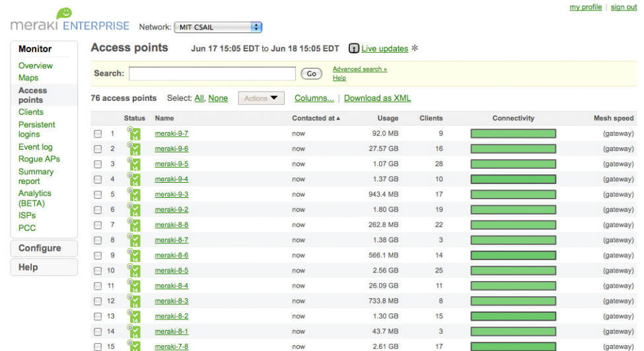Screen dimensions: 644x351
Task: Open the Clients page
Action: [31, 112]
